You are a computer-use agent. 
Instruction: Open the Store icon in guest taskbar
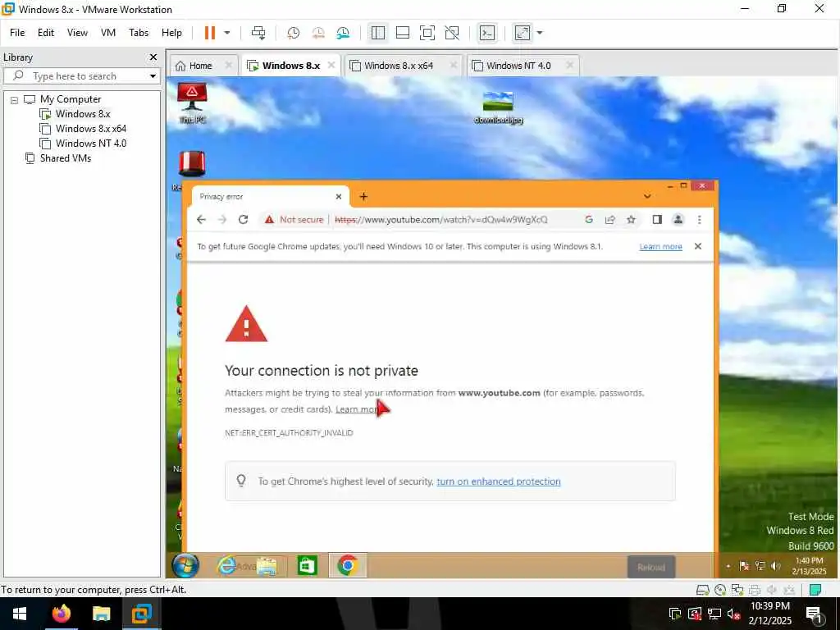tap(308, 566)
